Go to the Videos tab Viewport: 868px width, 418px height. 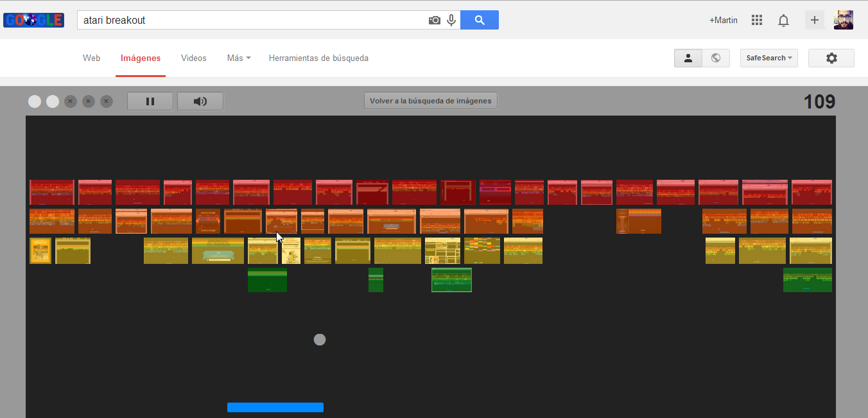coord(194,58)
